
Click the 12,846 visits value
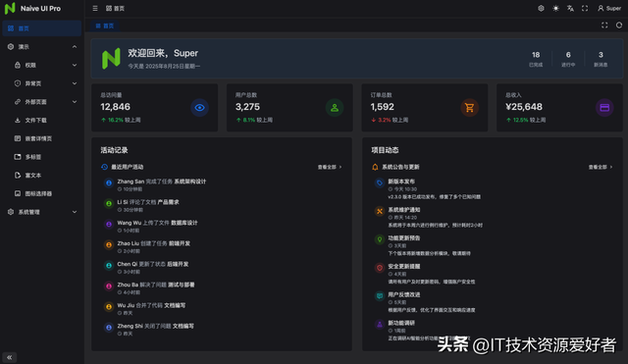[116, 107]
